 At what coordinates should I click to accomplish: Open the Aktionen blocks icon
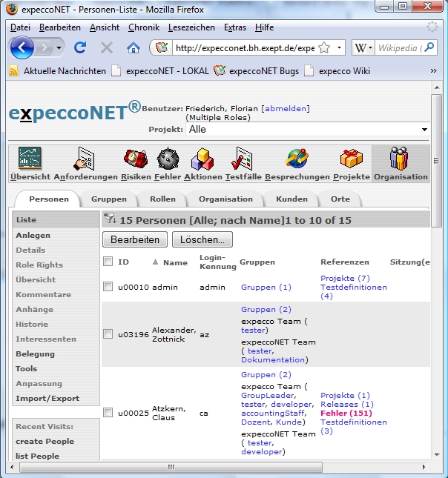click(201, 159)
